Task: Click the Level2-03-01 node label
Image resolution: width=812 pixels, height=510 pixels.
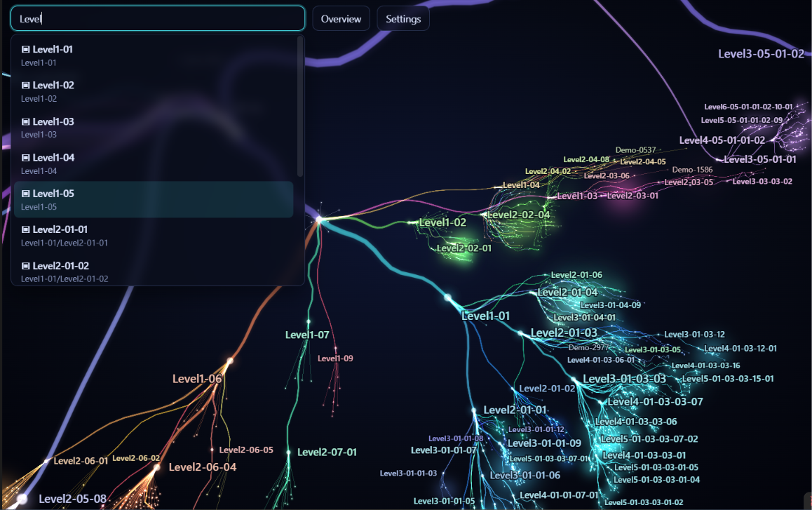Action: (x=632, y=196)
